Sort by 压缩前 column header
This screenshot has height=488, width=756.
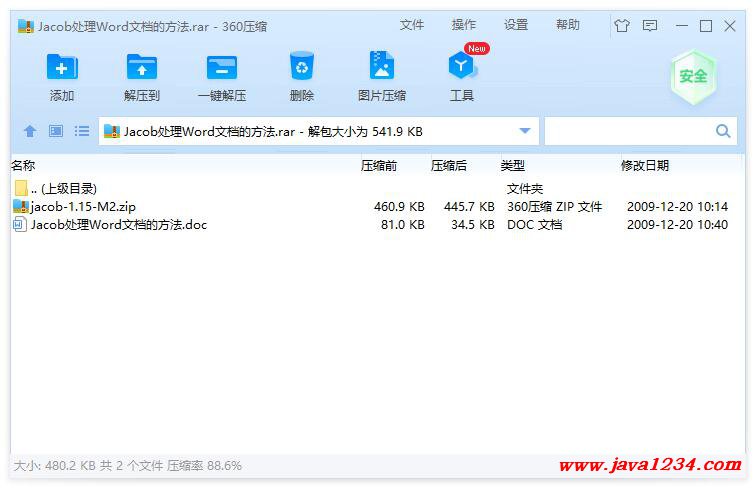(x=379, y=166)
